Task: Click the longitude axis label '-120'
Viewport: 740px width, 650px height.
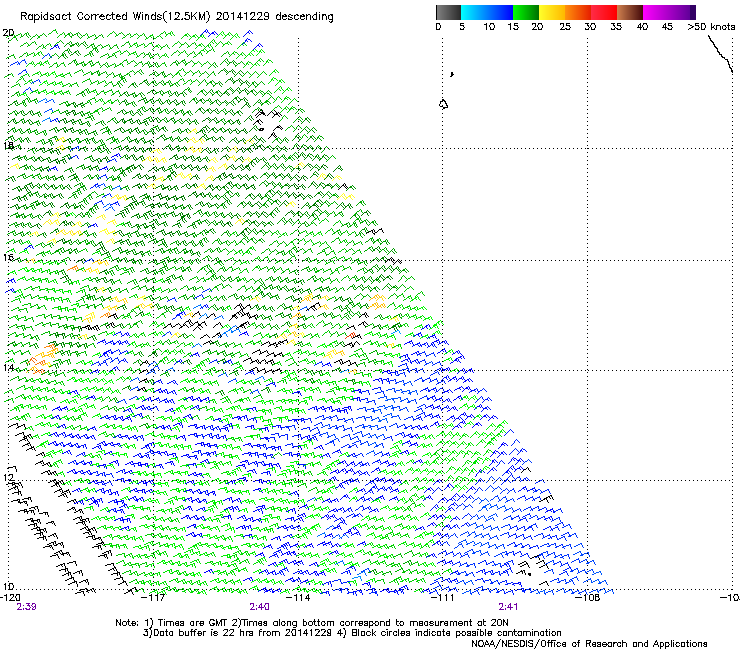Action: [x=10, y=598]
